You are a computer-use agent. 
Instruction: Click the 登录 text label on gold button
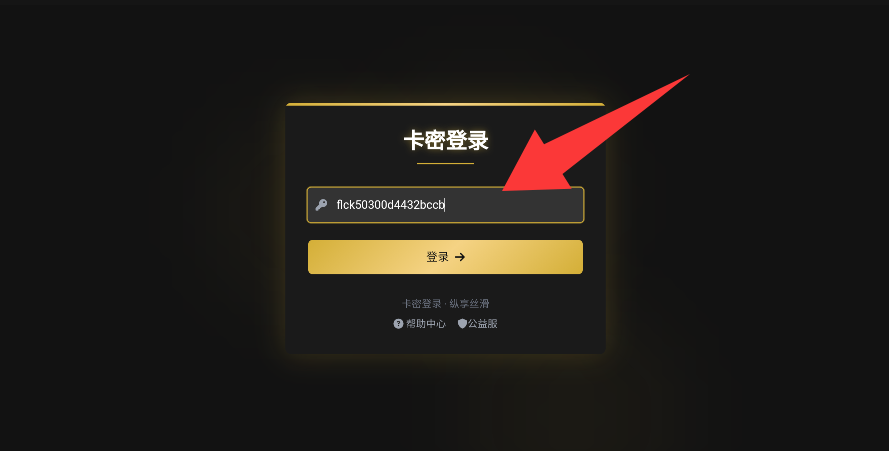click(437, 257)
